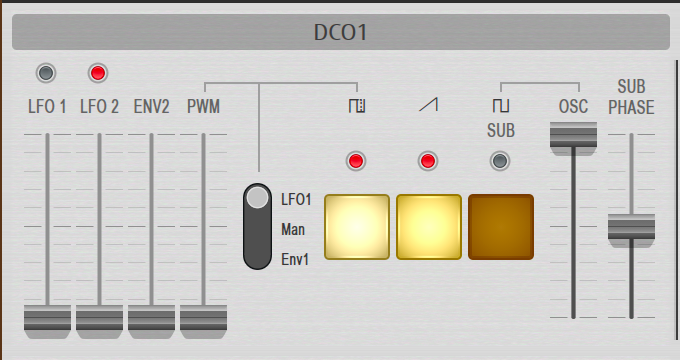Click the square wave SUB icon
The height and width of the screenshot is (360, 680).
(500, 106)
